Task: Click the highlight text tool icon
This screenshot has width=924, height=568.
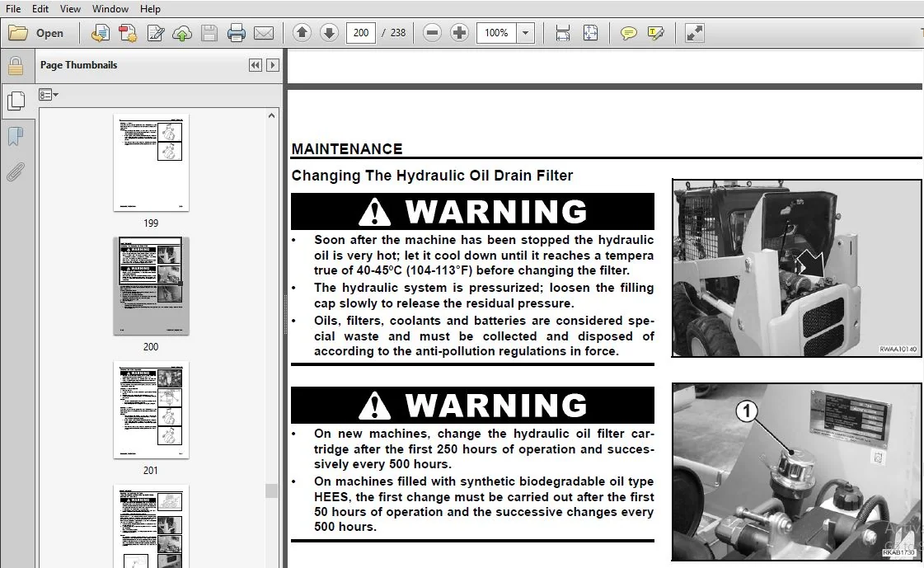Action: point(656,33)
